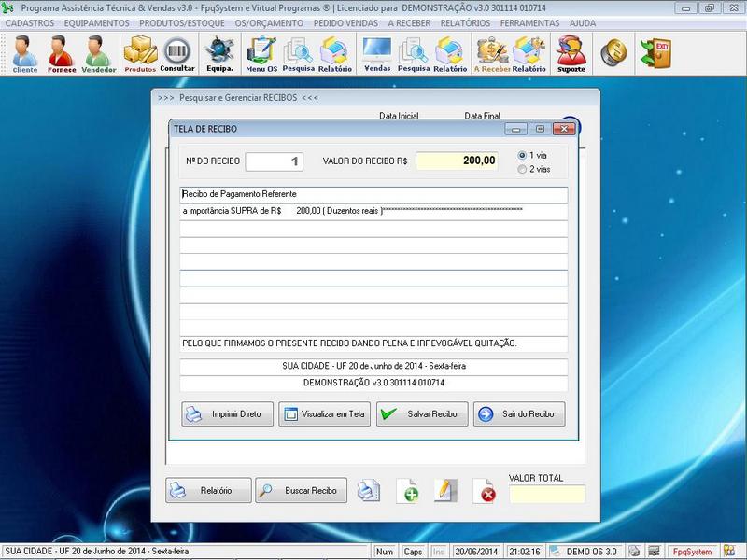Image resolution: width=747 pixels, height=560 pixels.
Task: Open the A Receber icon
Action: pos(492,54)
